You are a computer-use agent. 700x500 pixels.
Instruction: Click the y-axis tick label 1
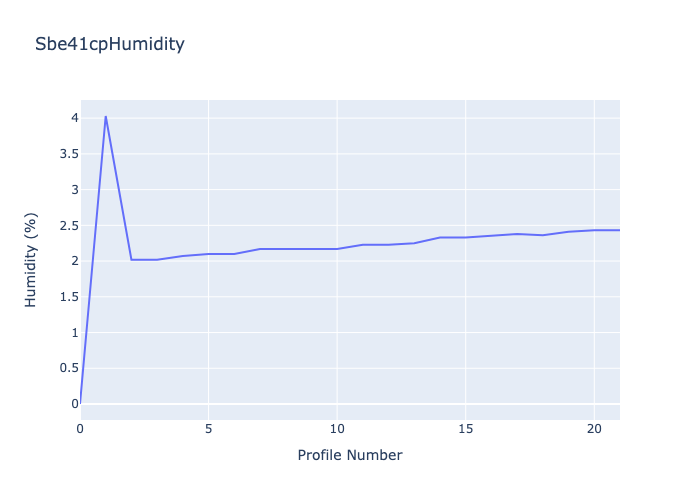tap(73, 332)
